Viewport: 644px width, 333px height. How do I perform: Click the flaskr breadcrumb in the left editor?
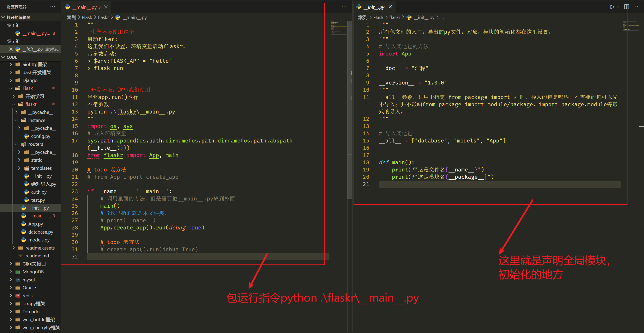point(103,18)
